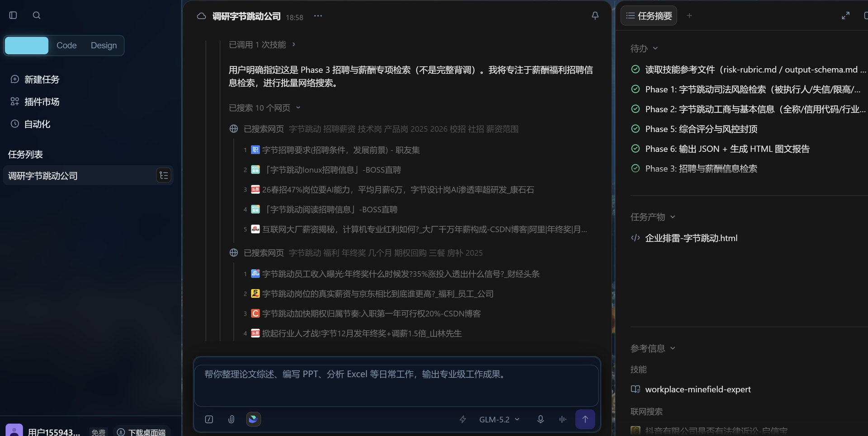Click the 自动化 clock icon
The width and height of the screenshot is (868, 436).
point(15,124)
